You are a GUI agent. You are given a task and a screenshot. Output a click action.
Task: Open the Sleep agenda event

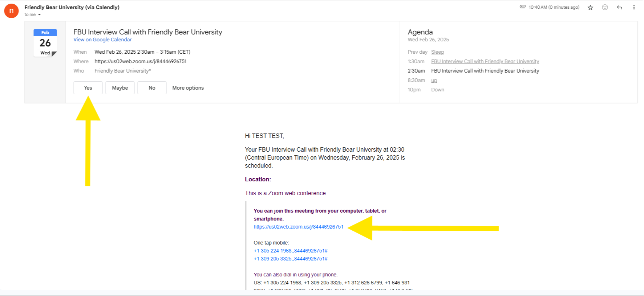(x=437, y=52)
